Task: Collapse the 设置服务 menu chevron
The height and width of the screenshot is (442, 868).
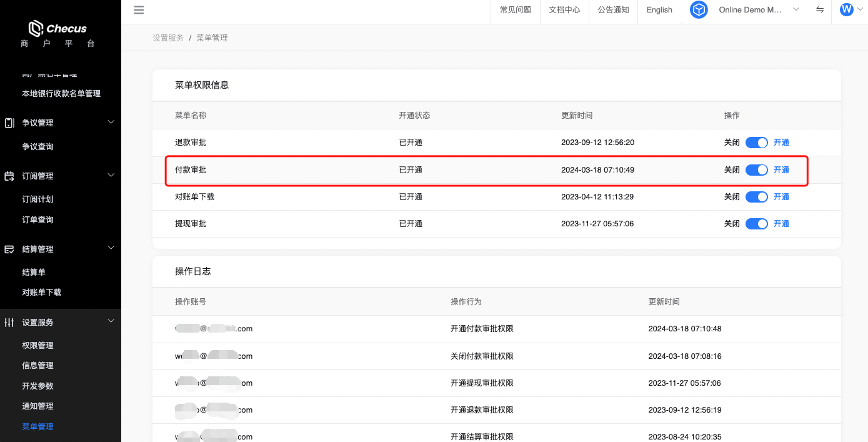Action: [111, 321]
